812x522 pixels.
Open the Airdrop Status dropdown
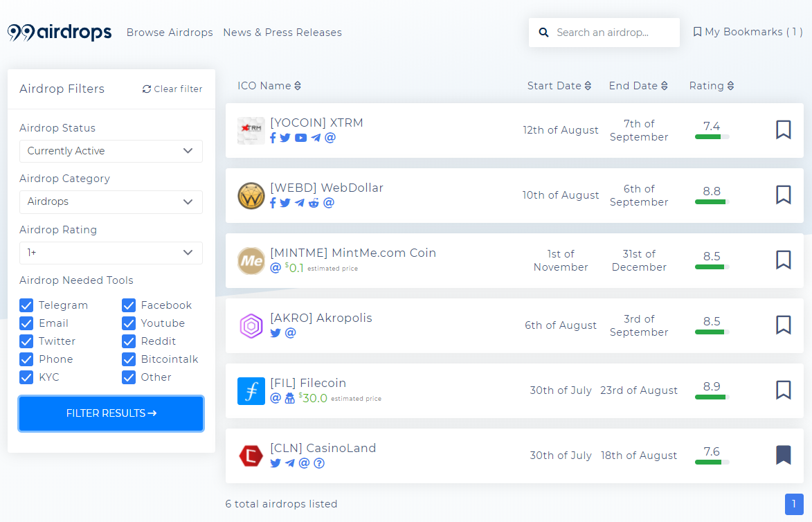pos(111,151)
